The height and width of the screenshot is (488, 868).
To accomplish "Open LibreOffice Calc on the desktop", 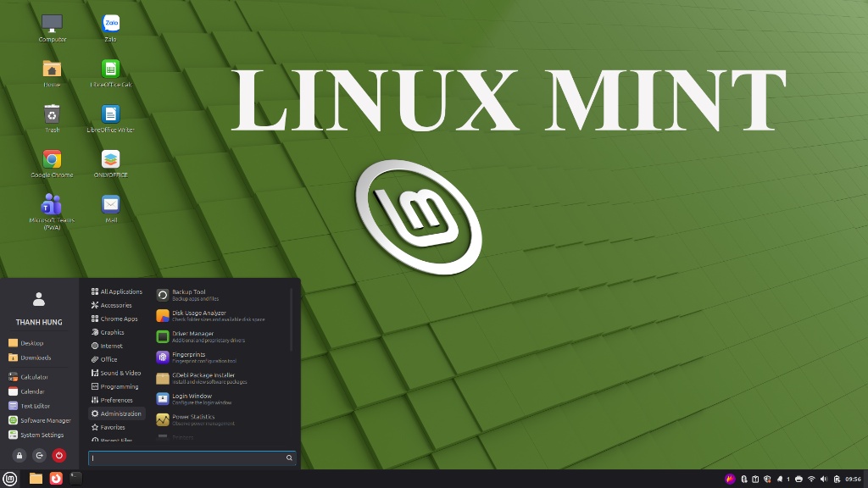I will point(111,73).
